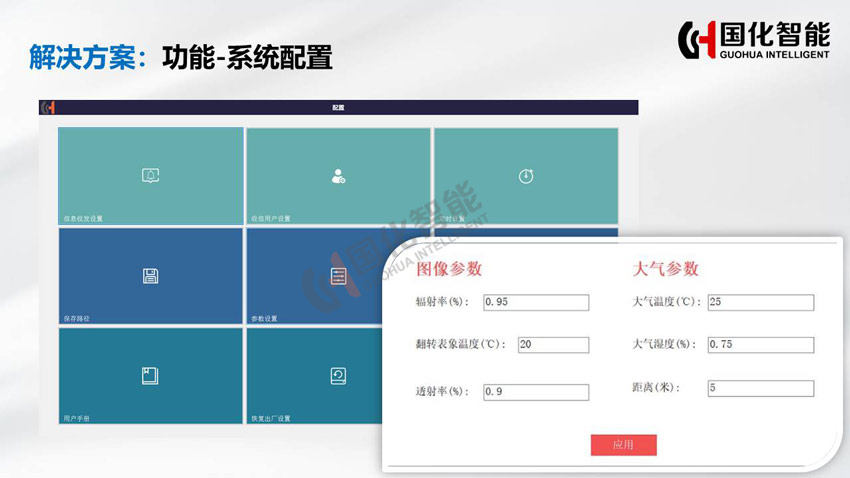Click the 翻转表象温度(℃): label

point(460,344)
